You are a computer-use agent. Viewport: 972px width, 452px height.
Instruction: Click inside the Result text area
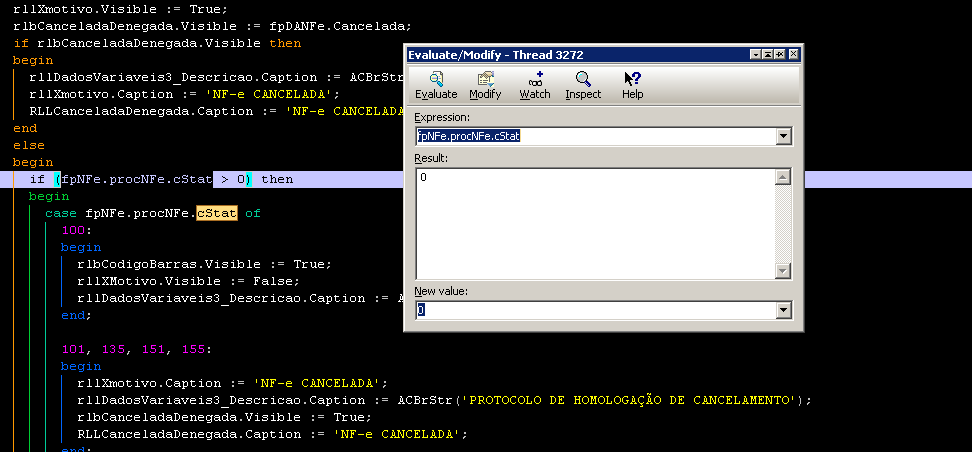tap(595, 224)
